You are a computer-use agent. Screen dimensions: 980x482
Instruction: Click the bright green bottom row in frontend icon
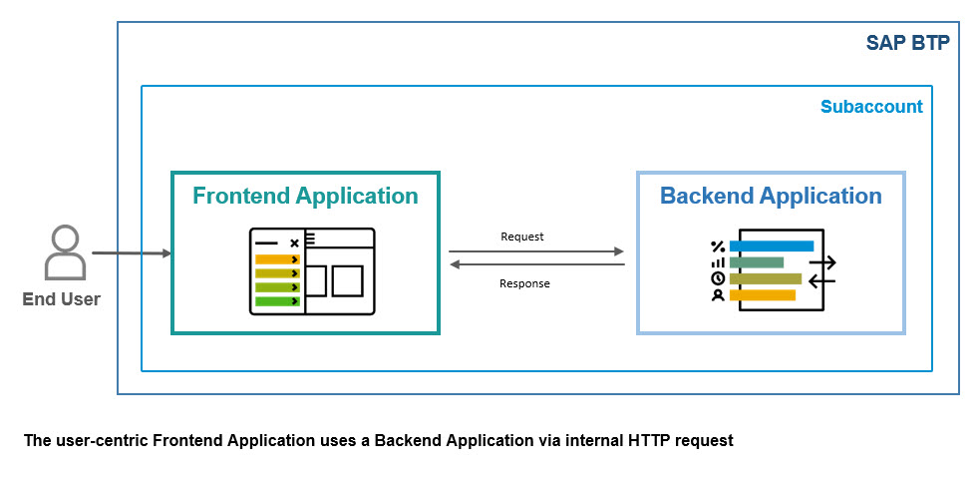click(x=277, y=301)
